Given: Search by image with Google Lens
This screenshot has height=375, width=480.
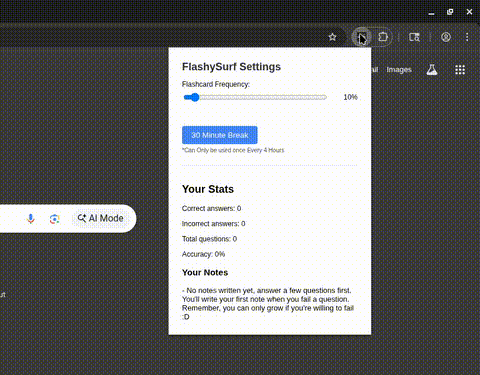Looking at the screenshot, I should 55,219.
